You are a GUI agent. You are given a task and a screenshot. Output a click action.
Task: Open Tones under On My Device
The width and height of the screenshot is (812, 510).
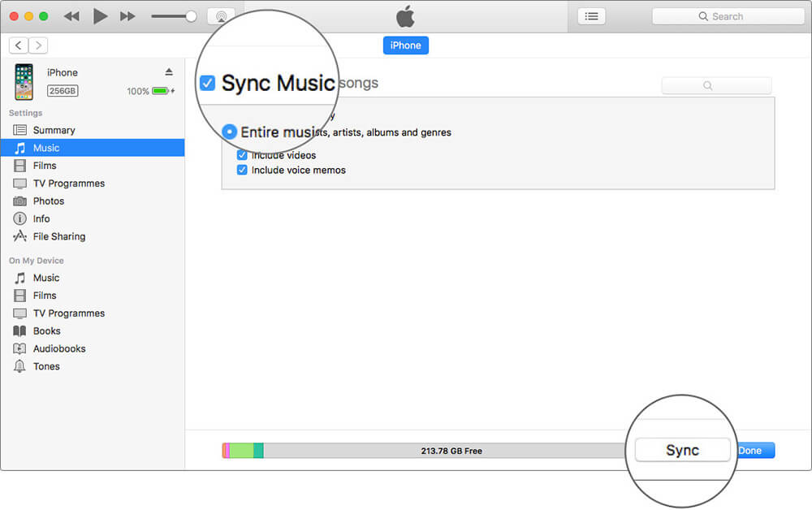pos(93,366)
